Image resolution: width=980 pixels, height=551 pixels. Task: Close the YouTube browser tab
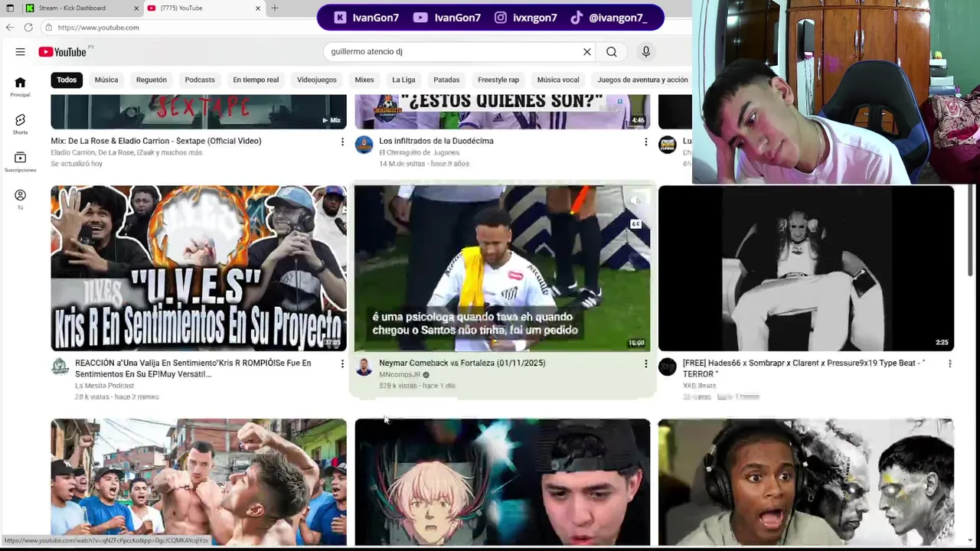(x=257, y=8)
